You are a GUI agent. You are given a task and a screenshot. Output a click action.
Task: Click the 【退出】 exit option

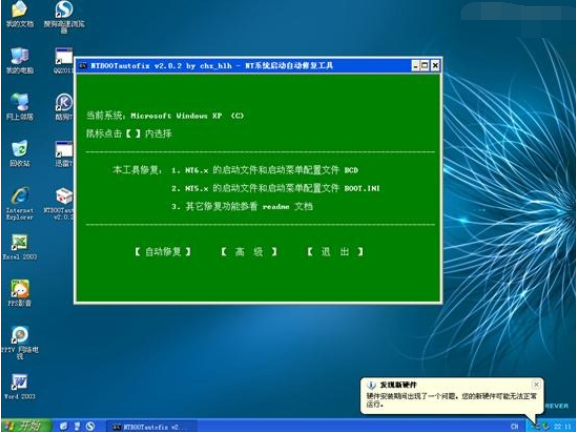coord(335,252)
